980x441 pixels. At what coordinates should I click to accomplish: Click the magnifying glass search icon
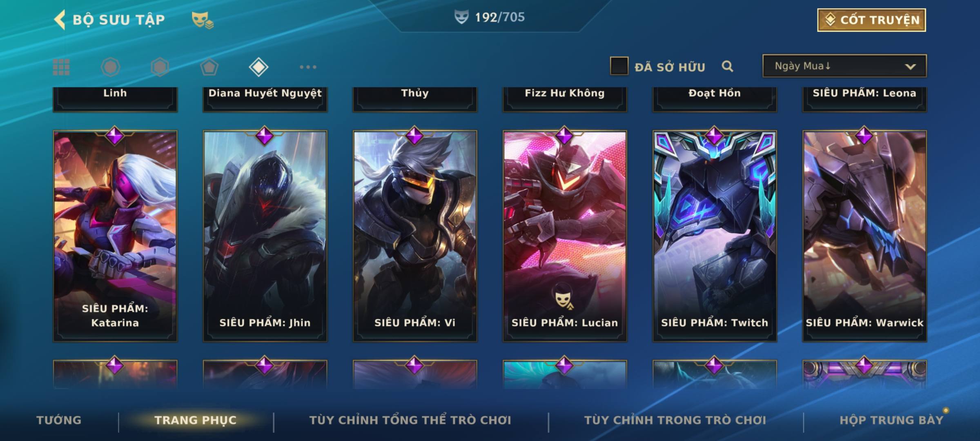[727, 66]
